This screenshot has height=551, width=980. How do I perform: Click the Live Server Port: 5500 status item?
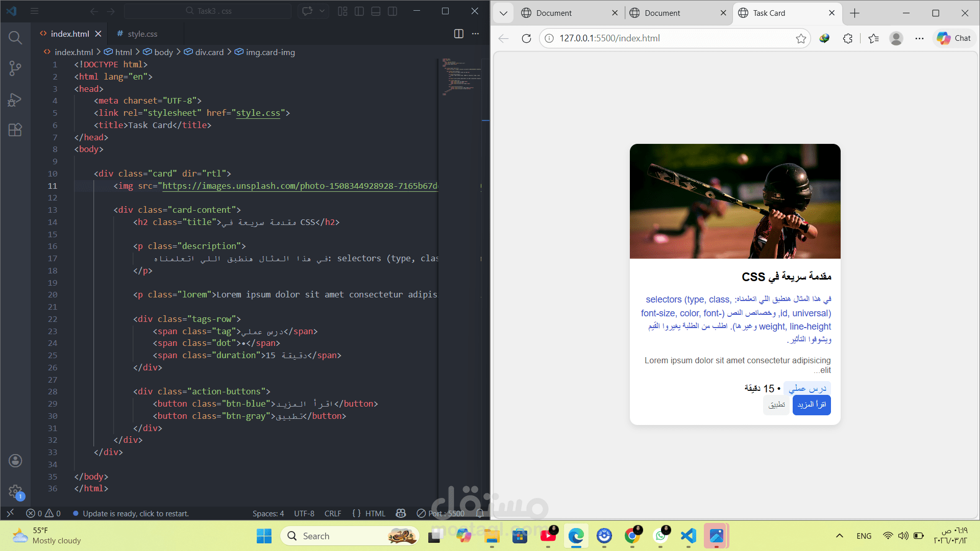point(440,513)
